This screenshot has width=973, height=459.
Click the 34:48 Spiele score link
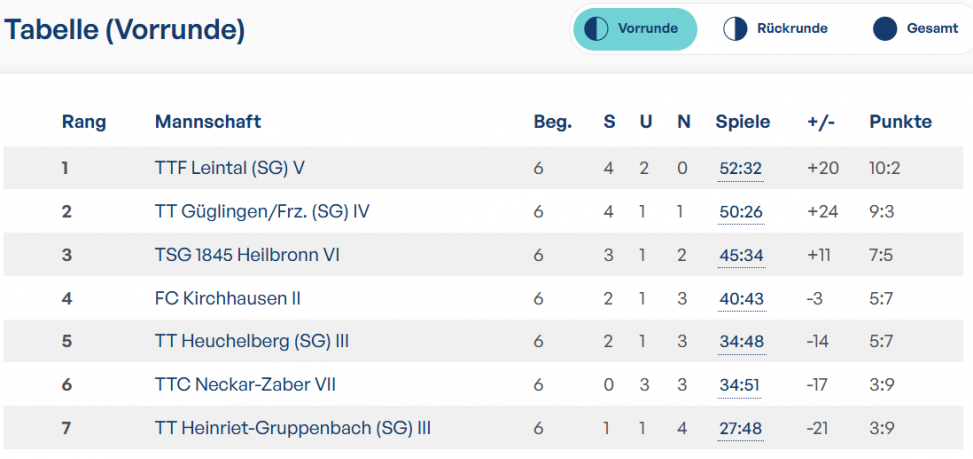tap(741, 342)
